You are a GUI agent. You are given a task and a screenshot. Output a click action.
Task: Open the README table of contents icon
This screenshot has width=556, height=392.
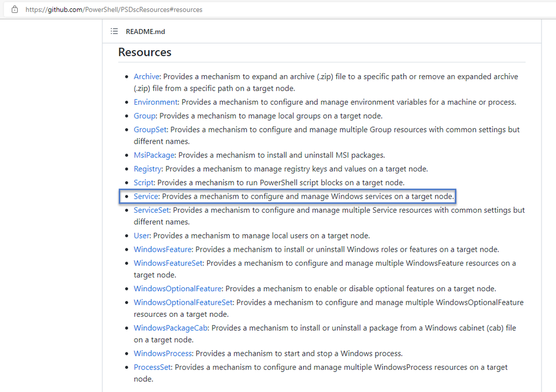[114, 31]
